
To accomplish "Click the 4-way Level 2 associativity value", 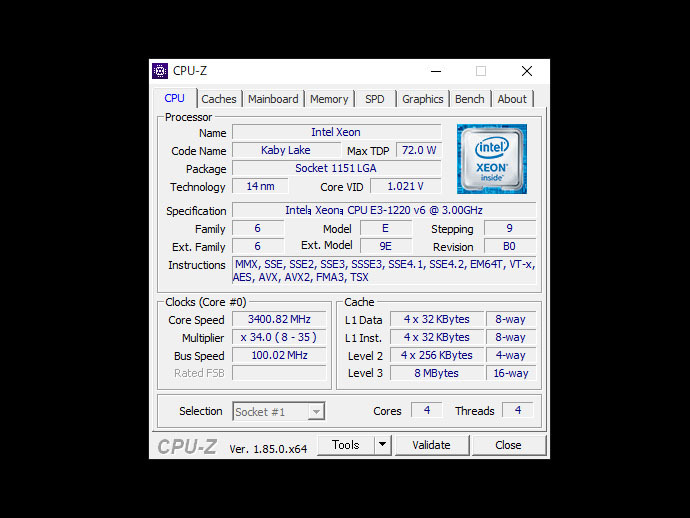I will click(511, 355).
